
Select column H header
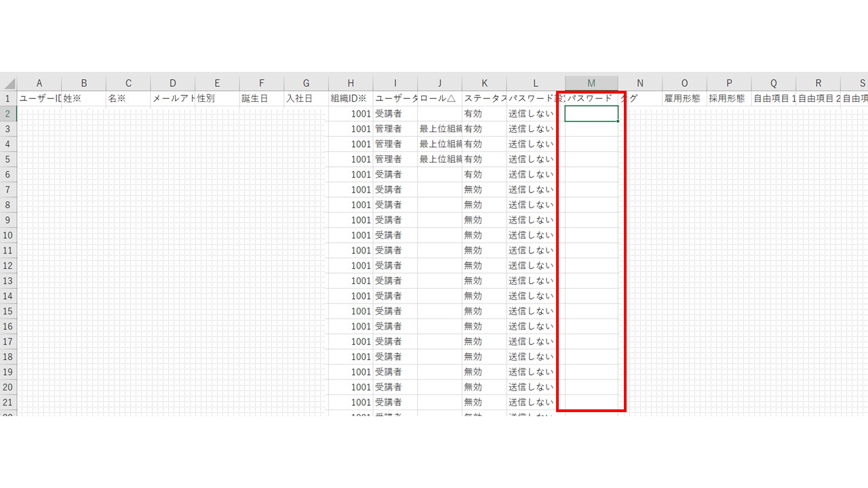[x=351, y=83]
